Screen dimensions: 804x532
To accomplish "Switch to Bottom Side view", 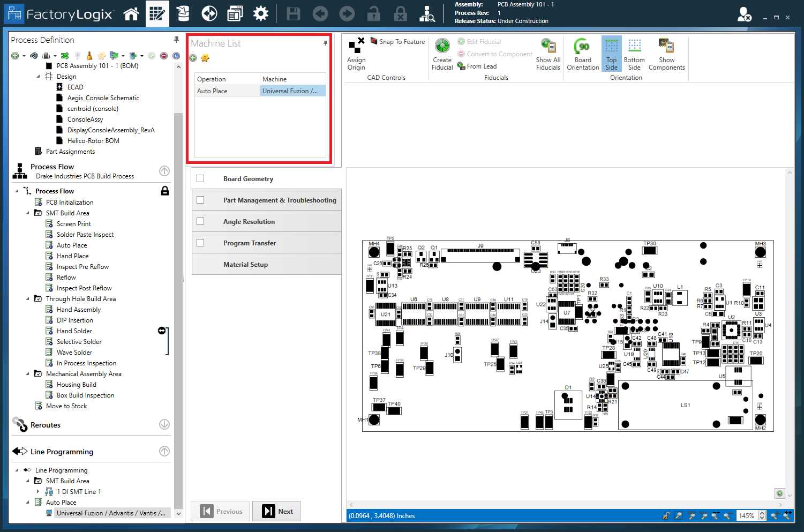I will coord(634,54).
